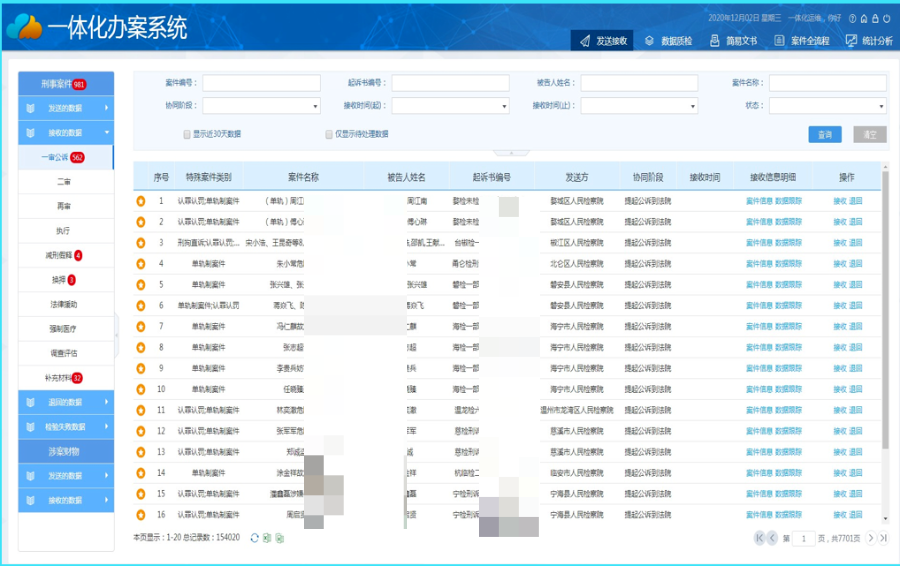Click the table's vertical scrollbar thumb

pos(885,310)
